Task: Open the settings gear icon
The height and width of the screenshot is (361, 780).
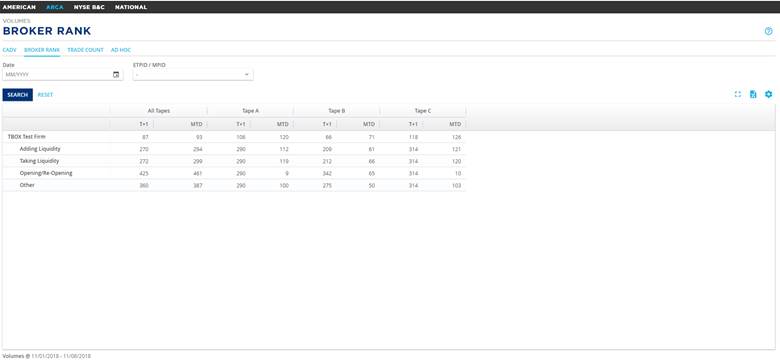Action: point(768,94)
